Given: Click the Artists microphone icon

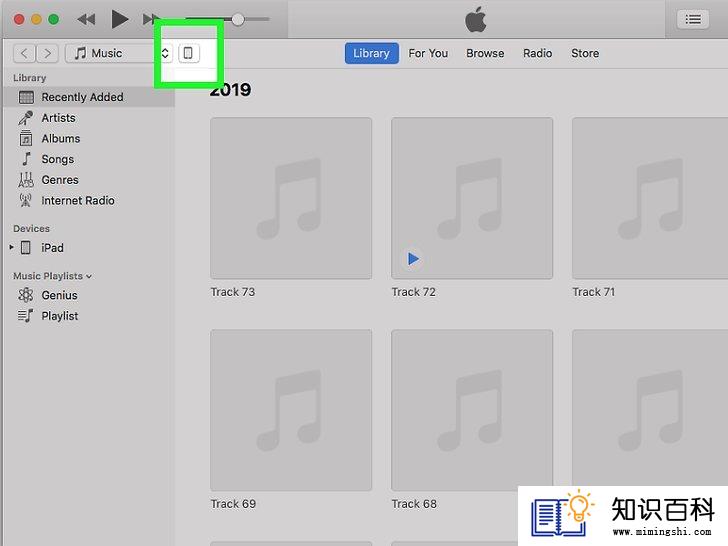Looking at the screenshot, I should click(x=26, y=118).
